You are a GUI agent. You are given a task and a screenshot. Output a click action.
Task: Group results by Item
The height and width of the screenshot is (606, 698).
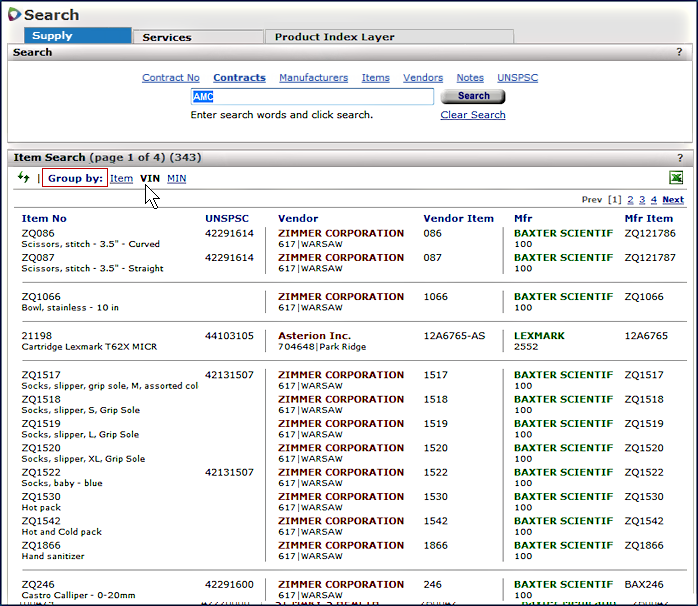coord(121,179)
